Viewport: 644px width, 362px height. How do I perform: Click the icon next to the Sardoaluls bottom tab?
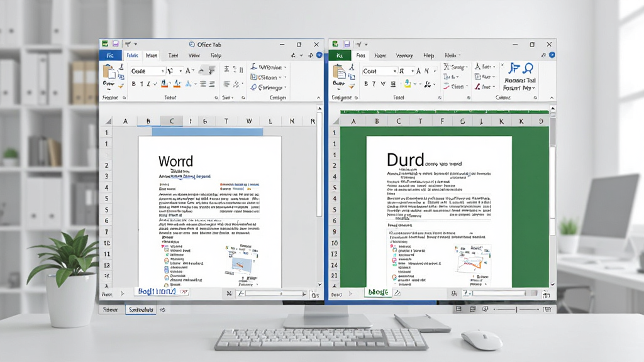(x=163, y=310)
